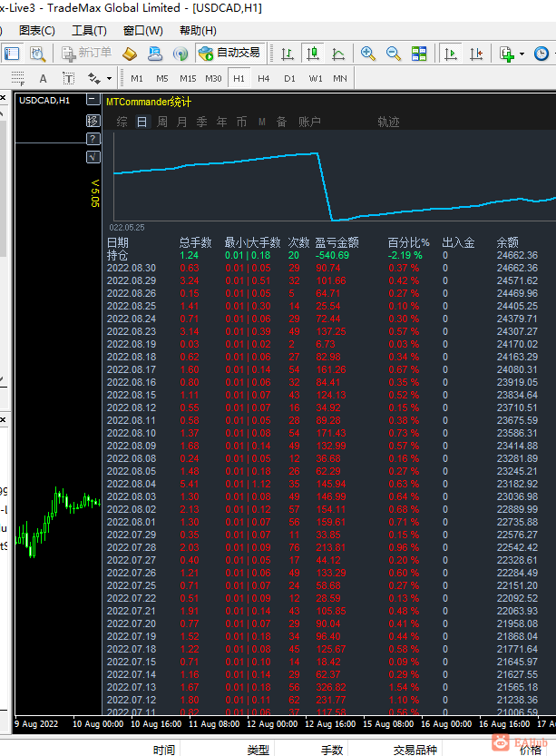Click the 持仓 open positions row label
Viewport: 556px width, 756px height.
pos(118,255)
